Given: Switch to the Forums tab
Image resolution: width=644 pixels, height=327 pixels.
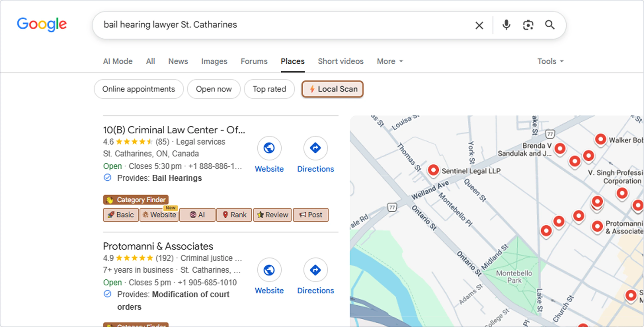Looking at the screenshot, I should pos(254,61).
